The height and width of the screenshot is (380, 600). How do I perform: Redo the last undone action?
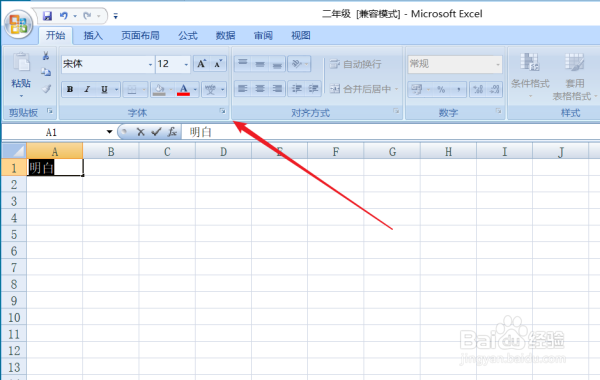87,16
